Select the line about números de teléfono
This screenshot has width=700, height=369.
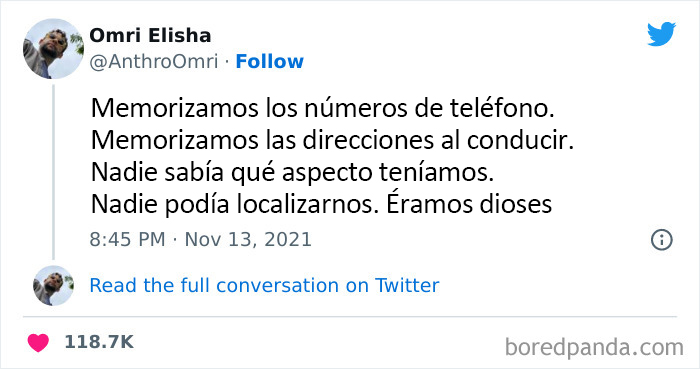[x=322, y=108]
